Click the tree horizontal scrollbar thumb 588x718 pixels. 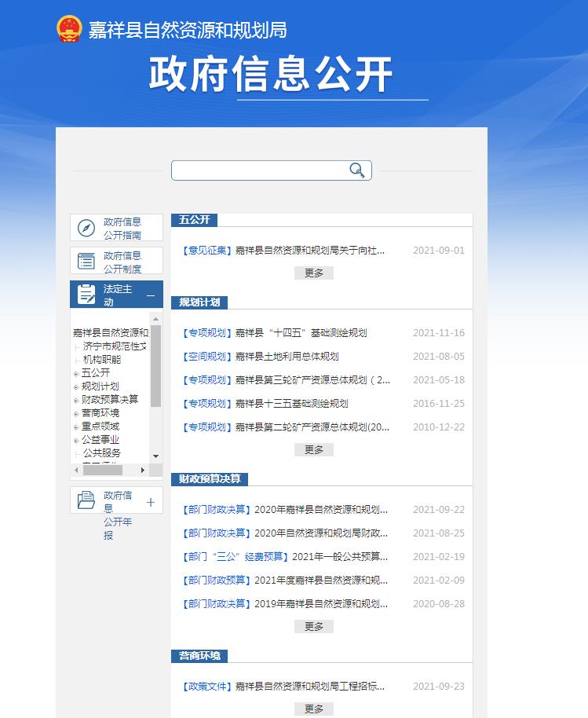[103, 471]
